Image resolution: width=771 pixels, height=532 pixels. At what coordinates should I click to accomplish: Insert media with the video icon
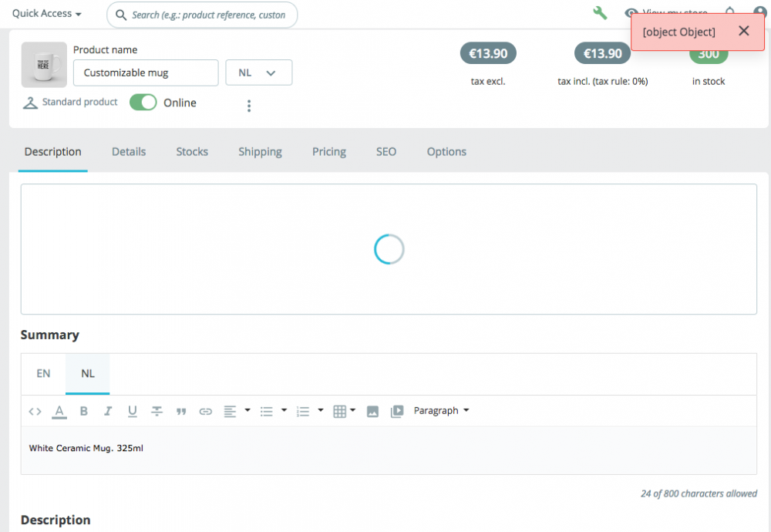[x=397, y=412]
